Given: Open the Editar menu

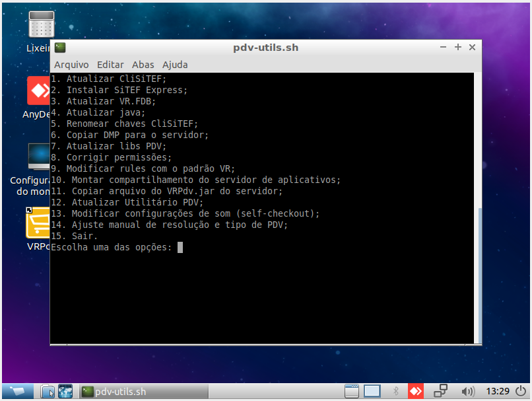Looking at the screenshot, I should click(110, 65).
